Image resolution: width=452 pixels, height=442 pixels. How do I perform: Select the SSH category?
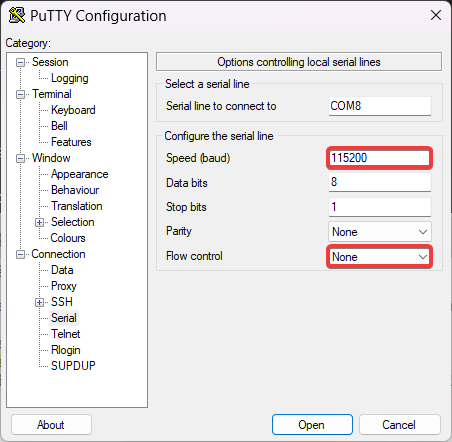pos(62,302)
